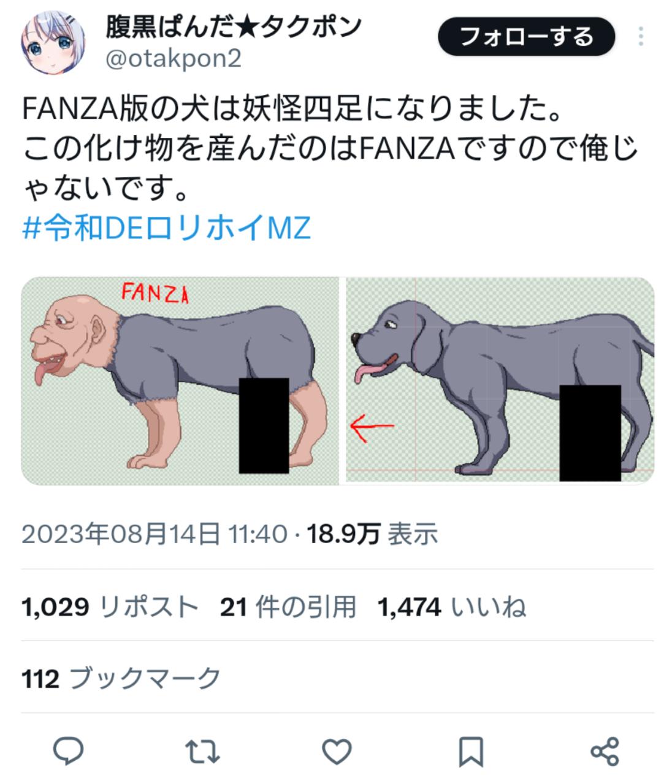View the 1,474 いいね likes list

click(x=452, y=607)
